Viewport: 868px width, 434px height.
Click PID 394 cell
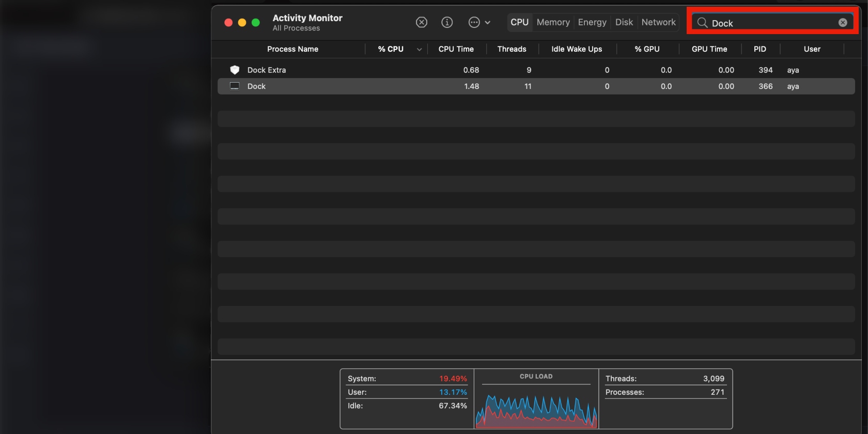coord(765,70)
